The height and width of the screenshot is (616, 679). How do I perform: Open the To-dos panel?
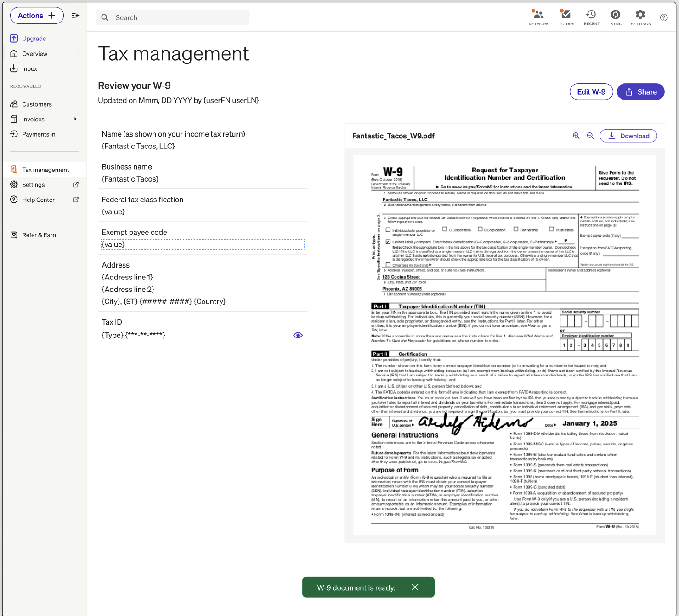coord(566,17)
